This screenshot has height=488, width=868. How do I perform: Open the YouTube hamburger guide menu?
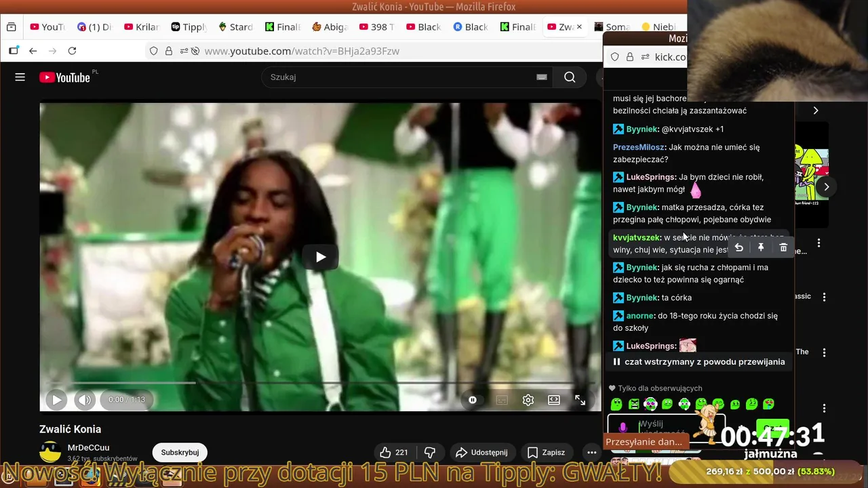20,77
